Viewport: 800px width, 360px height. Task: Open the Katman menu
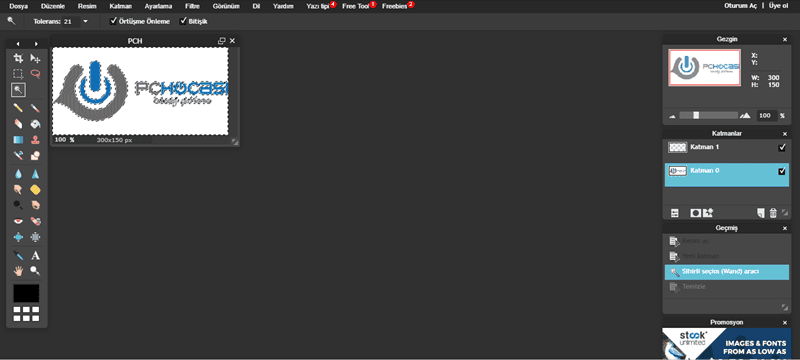pos(120,6)
